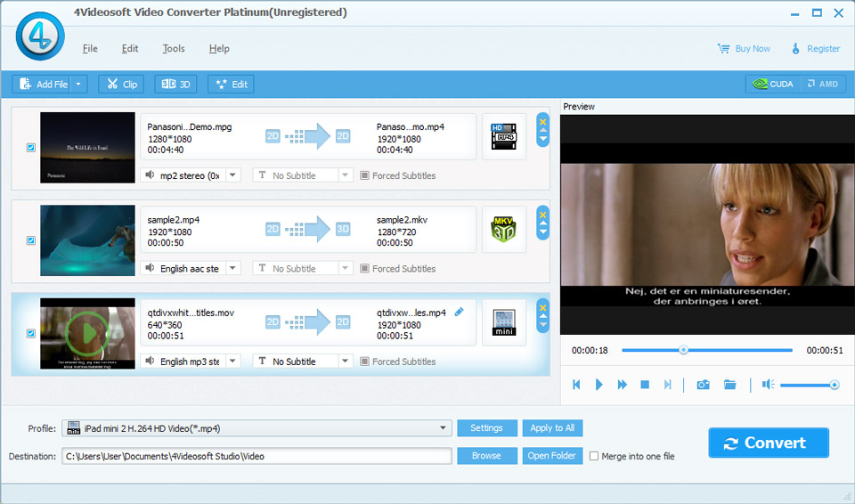Enable Merge into one file

pyautogui.click(x=594, y=456)
